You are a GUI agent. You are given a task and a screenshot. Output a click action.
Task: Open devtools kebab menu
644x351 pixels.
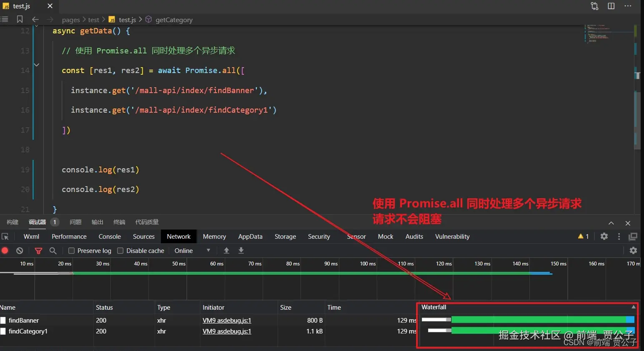coord(619,237)
